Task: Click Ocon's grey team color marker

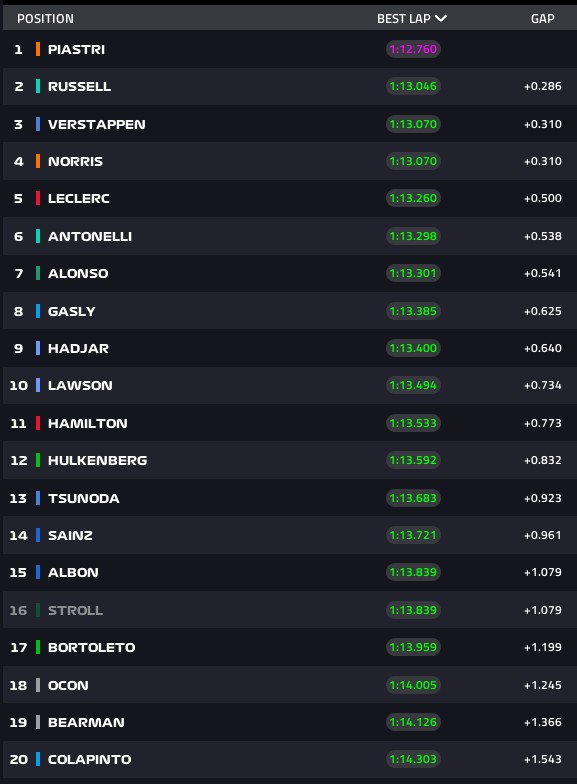Action: 38,685
